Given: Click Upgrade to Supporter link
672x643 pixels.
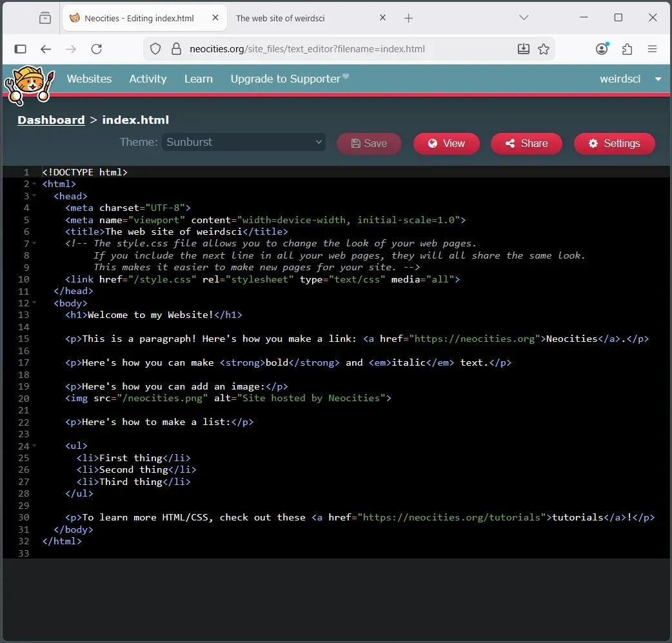Looking at the screenshot, I should [290, 79].
